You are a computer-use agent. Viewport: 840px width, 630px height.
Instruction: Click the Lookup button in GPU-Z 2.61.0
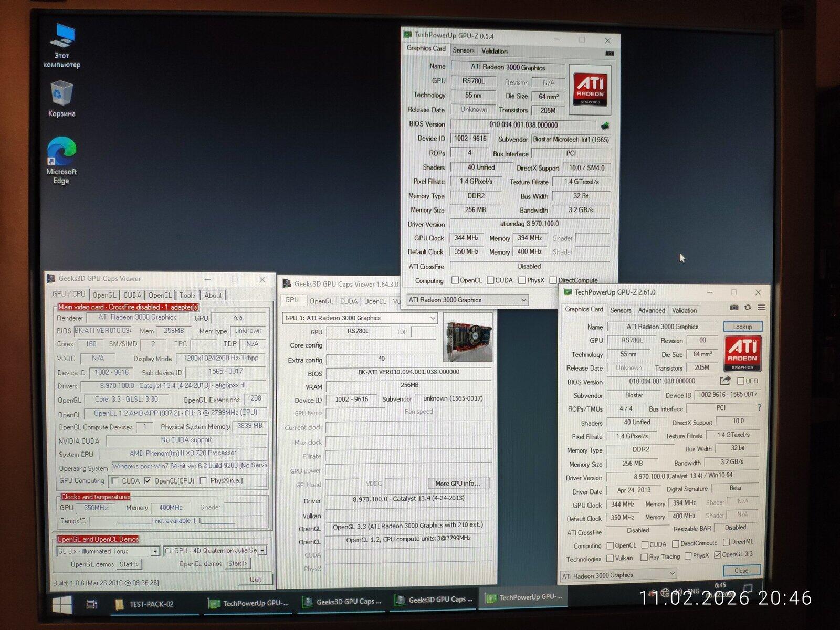point(742,327)
